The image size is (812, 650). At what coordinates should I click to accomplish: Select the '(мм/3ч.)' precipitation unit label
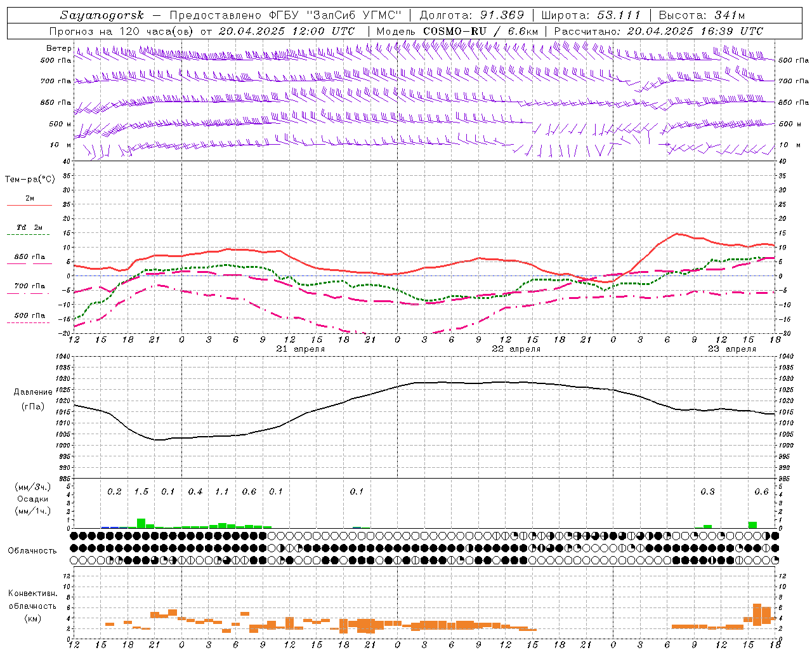tap(33, 487)
